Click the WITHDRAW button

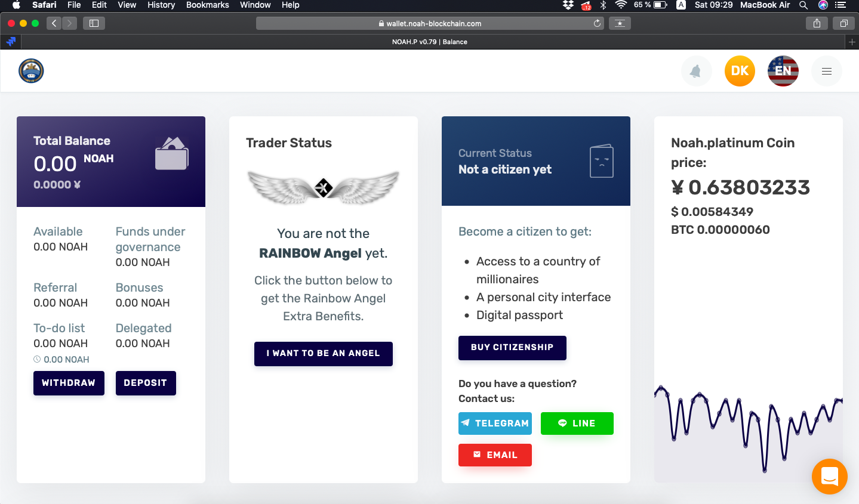click(x=69, y=383)
